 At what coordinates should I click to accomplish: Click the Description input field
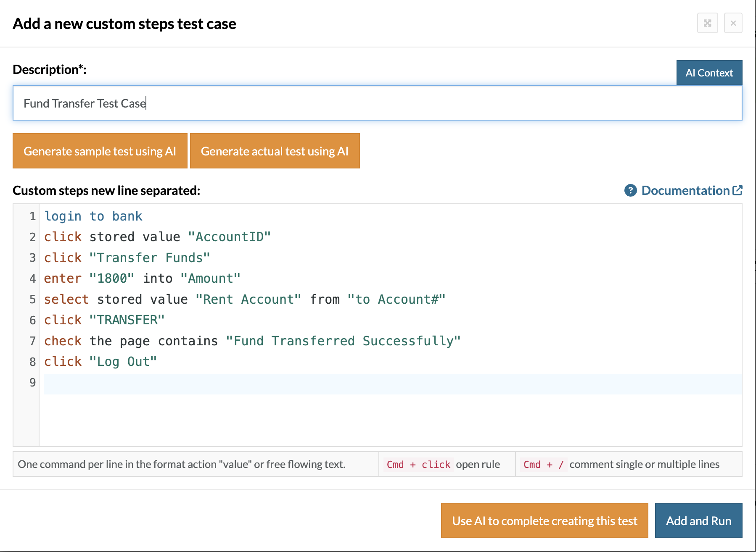(x=377, y=103)
